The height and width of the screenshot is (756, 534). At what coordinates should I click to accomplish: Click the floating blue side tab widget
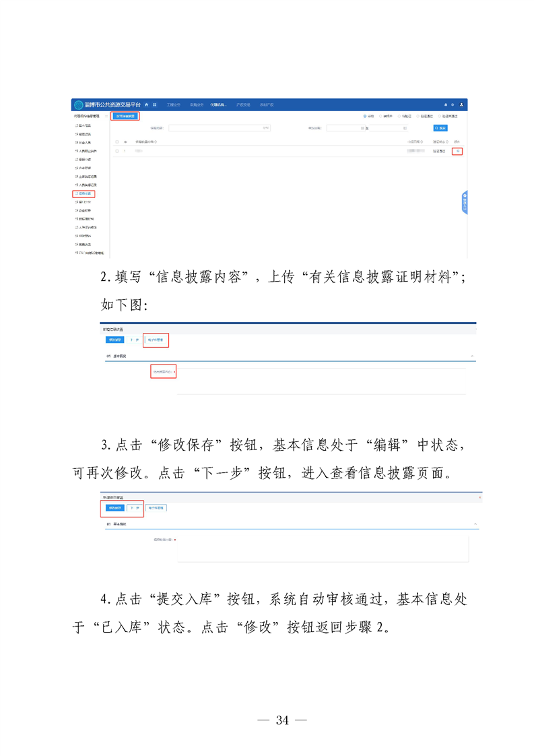pyautogui.click(x=465, y=203)
